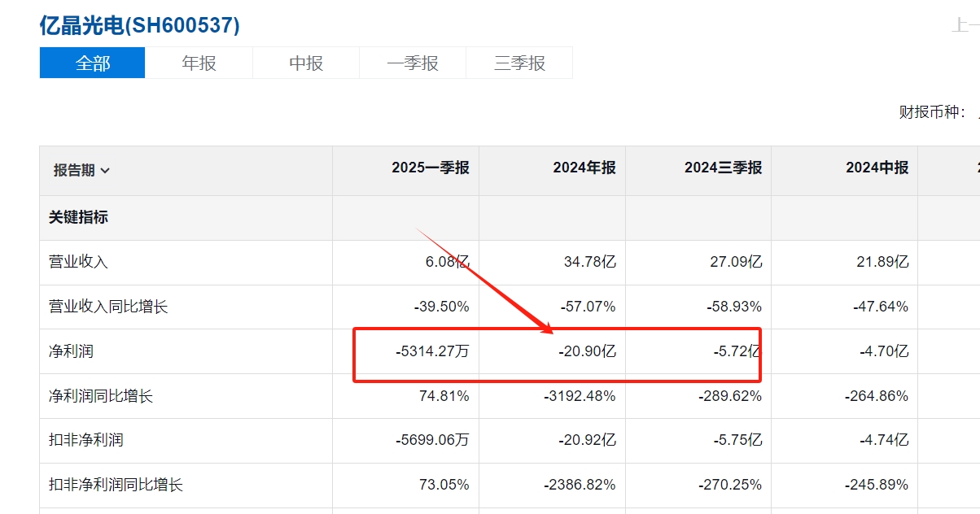The height and width of the screenshot is (514, 980).
Task: Select the 全部 tab
Action: tap(93, 63)
